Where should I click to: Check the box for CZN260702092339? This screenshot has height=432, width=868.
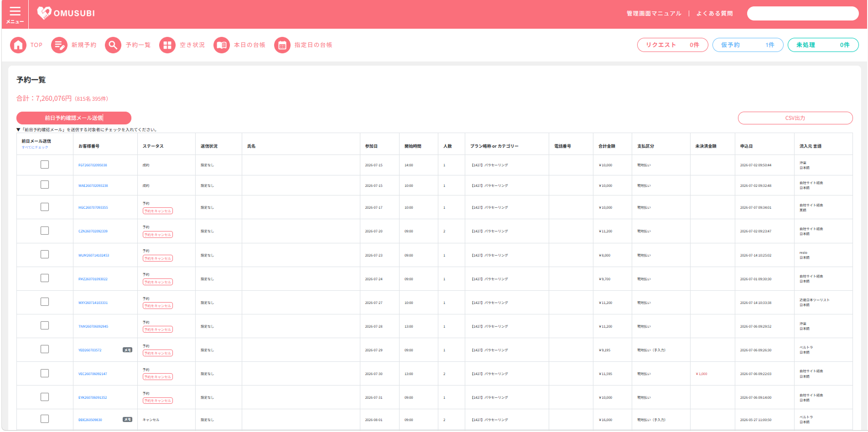click(45, 231)
